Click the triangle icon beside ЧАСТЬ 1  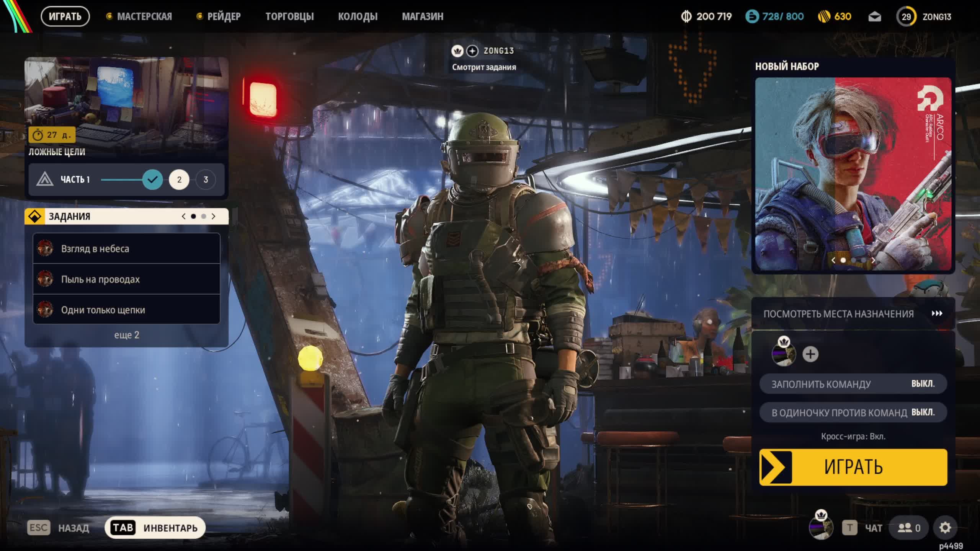[x=44, y=179]
